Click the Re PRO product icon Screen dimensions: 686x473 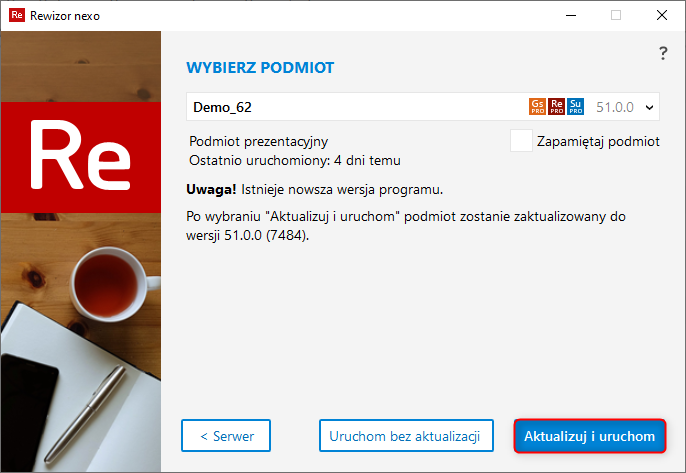(556, 106)
